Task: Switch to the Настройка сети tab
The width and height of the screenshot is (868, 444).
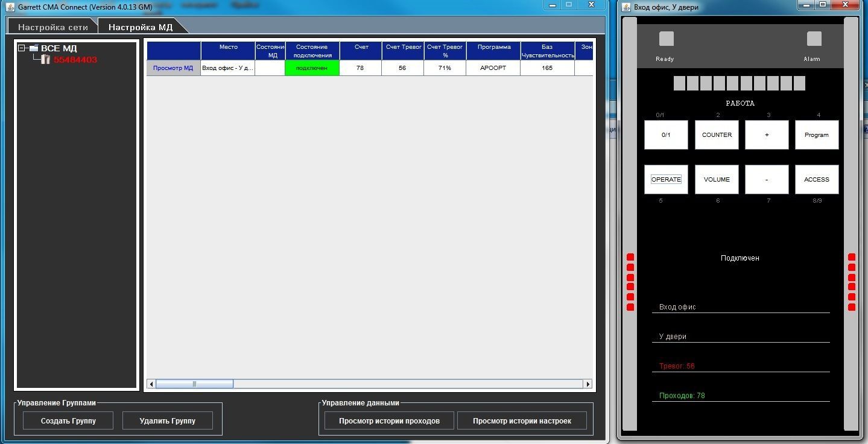Action: coord(53,27)
